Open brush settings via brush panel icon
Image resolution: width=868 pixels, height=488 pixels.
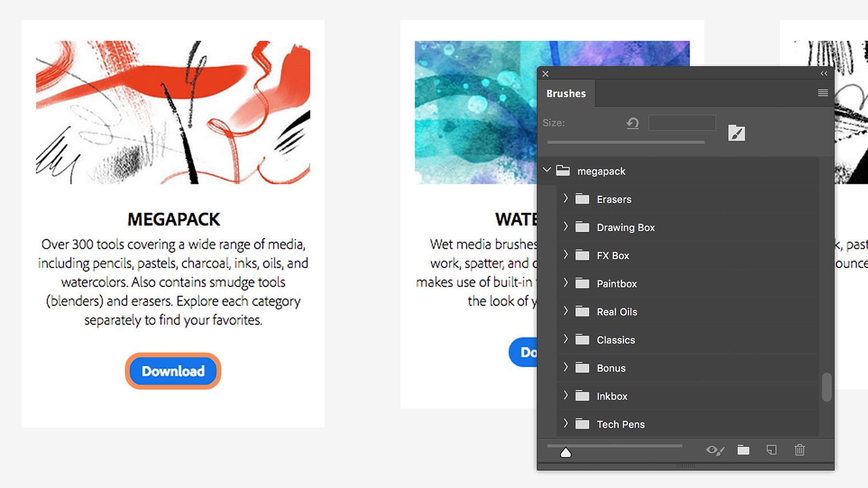(x=736, y=133)
